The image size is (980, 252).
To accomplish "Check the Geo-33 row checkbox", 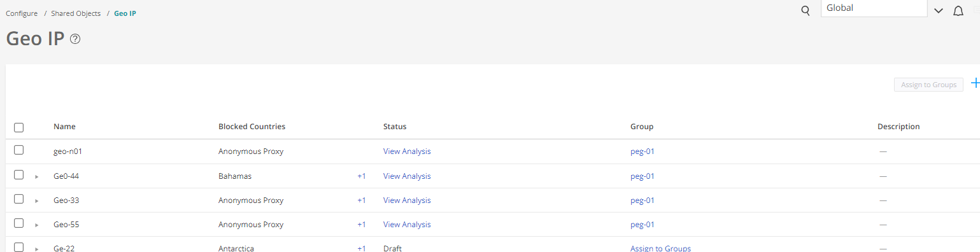I will [x=19, y=199].
